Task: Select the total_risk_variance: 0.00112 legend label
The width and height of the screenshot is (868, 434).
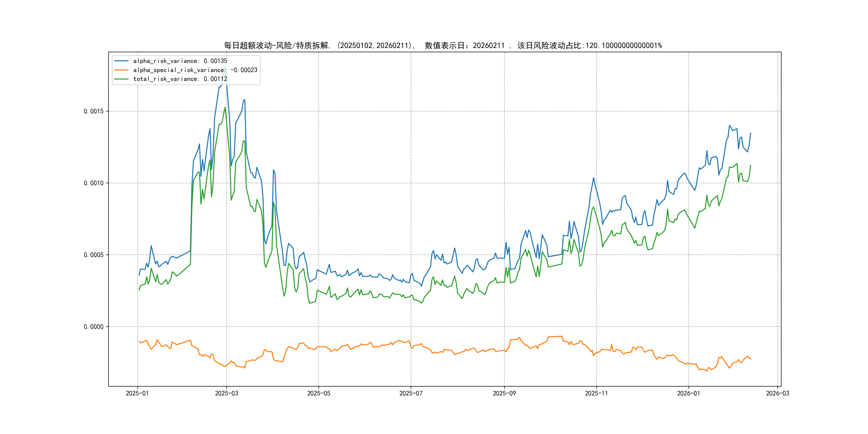Action: [180, 79]
